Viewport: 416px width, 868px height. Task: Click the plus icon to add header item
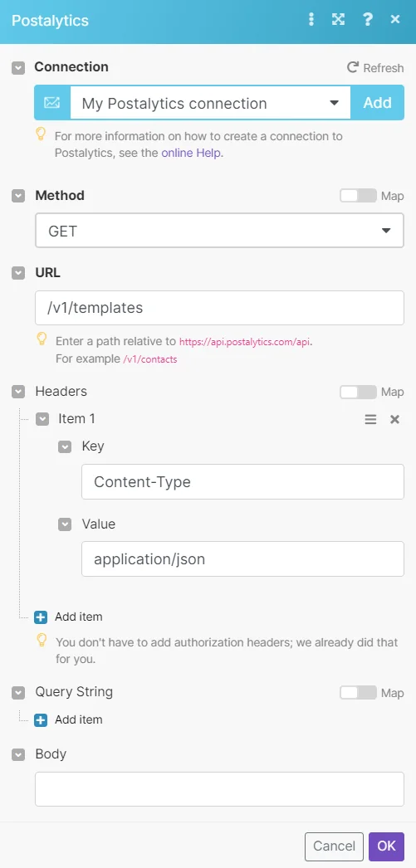coord(41,617)
